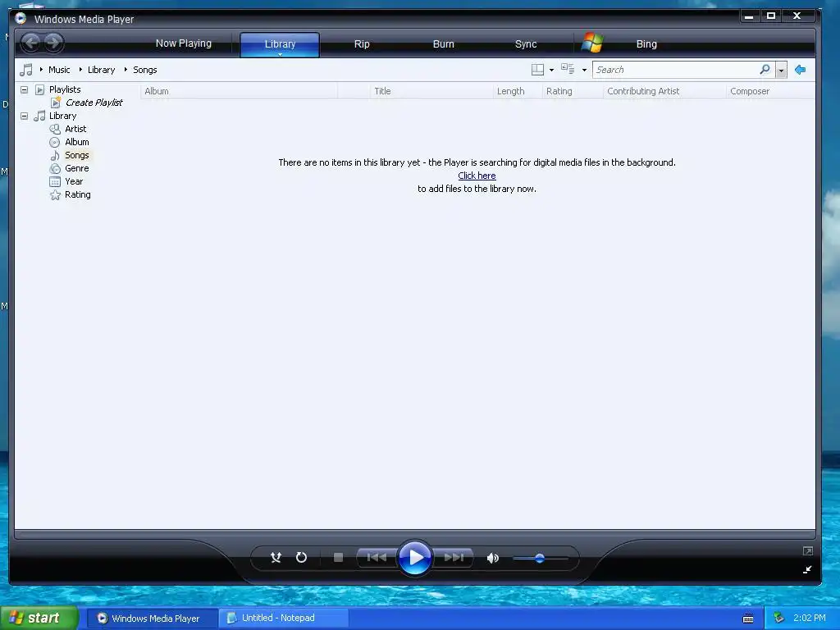Expand the arrow before Music in breadcrumb
The width and height of the screenshot is (840, 630).
(41, 70)
